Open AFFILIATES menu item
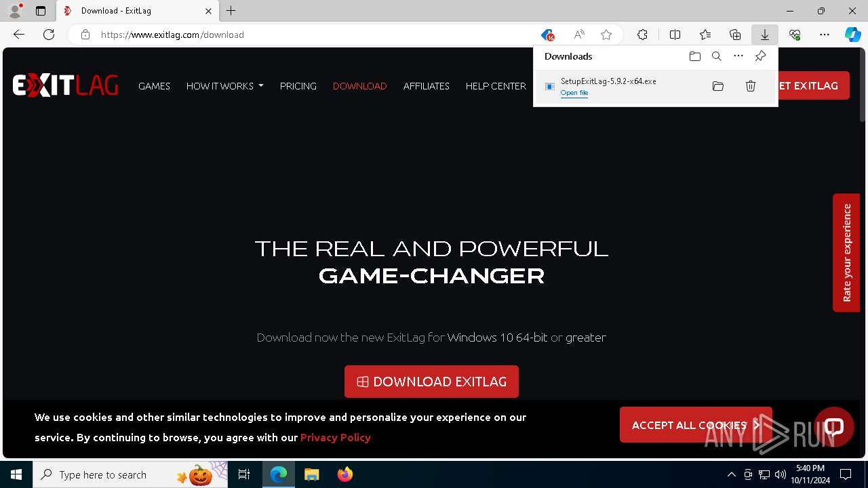This screenshot has width=868, height=488. tap(427, 86)
